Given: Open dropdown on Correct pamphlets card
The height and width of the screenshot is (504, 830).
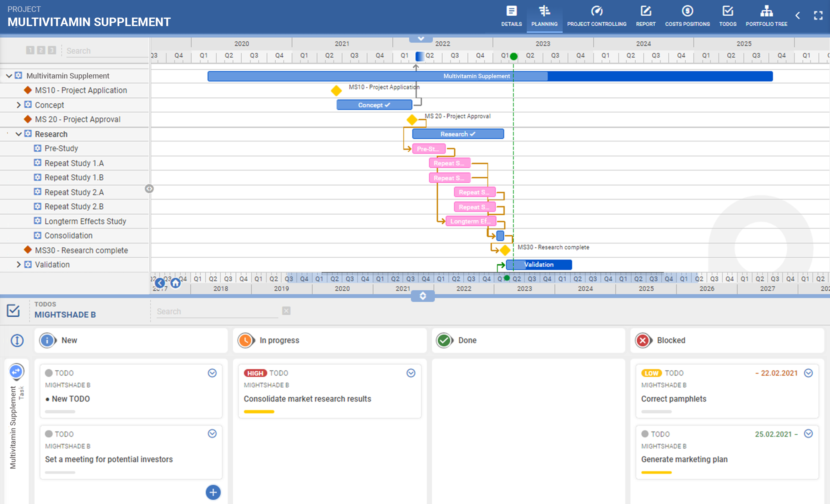Looking at the screenshot, I should click(808, 373).
